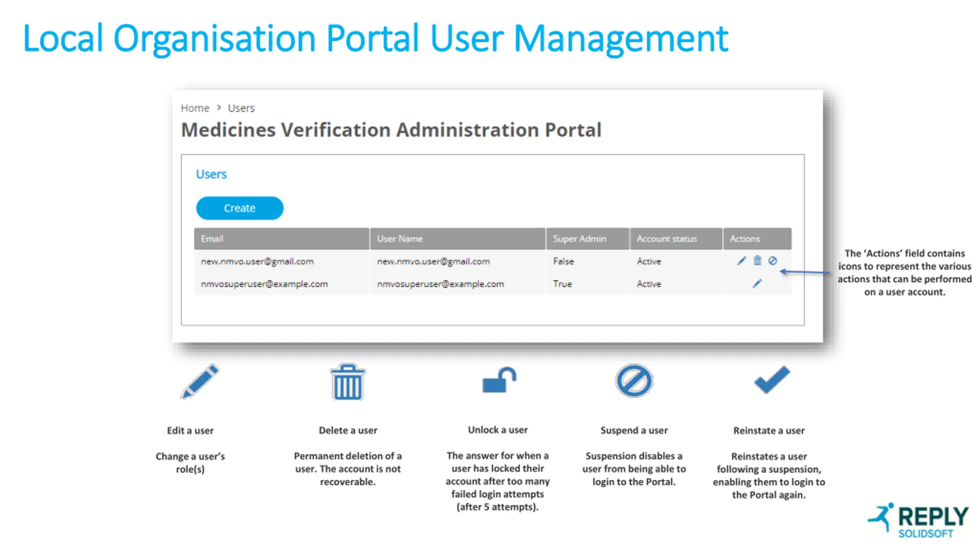
Task: Click large trash bin icon above Delete a user
Action: coord(348,382)
